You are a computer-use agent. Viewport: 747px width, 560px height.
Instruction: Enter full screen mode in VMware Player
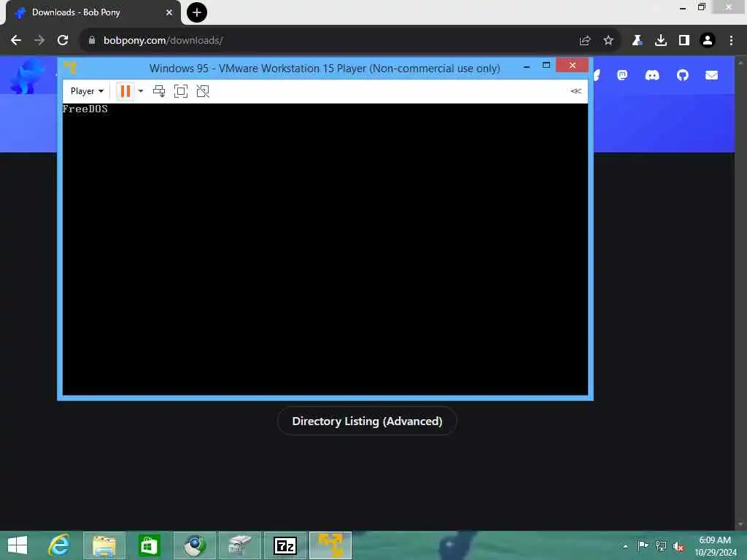pos(181,91)
